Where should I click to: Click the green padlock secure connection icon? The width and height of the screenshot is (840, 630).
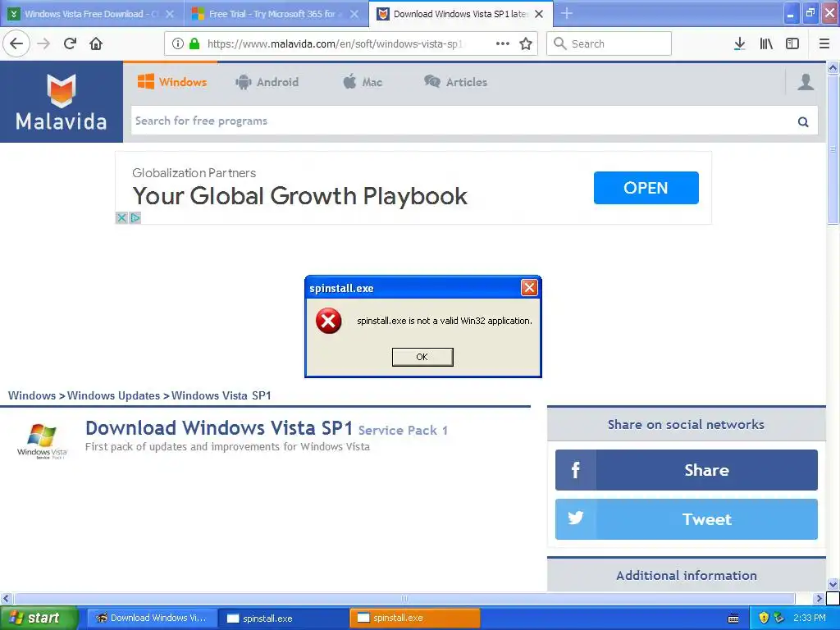(x=194, y=43)
